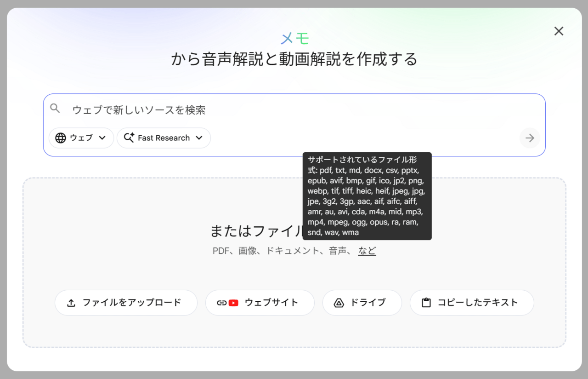The height and width of the screenshot is (379, 588).
Task: Open the Fast Research mode dropdown chevron
Action: pyautogui.click(x=199, y=138)
